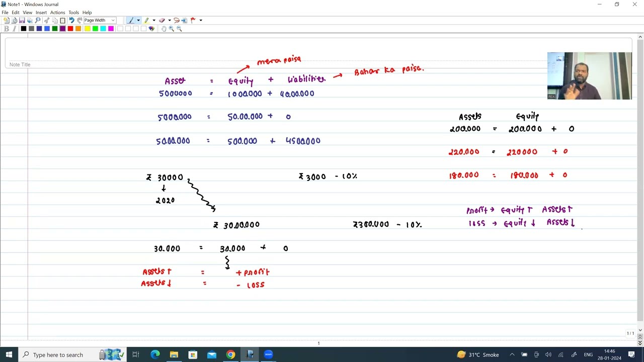Viewport: 644px width, 362px height.
Task: Click the Paste clipboard icon
Action: coord(62,20)
